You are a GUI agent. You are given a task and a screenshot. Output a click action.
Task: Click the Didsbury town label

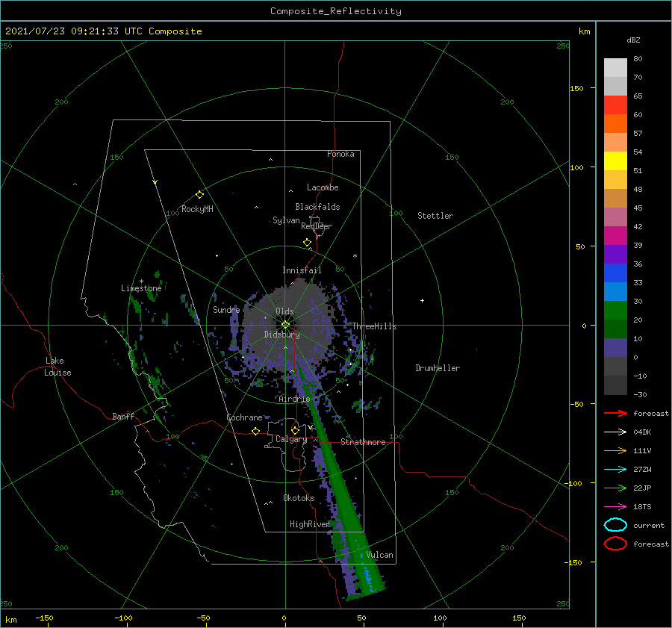(282, 335)
